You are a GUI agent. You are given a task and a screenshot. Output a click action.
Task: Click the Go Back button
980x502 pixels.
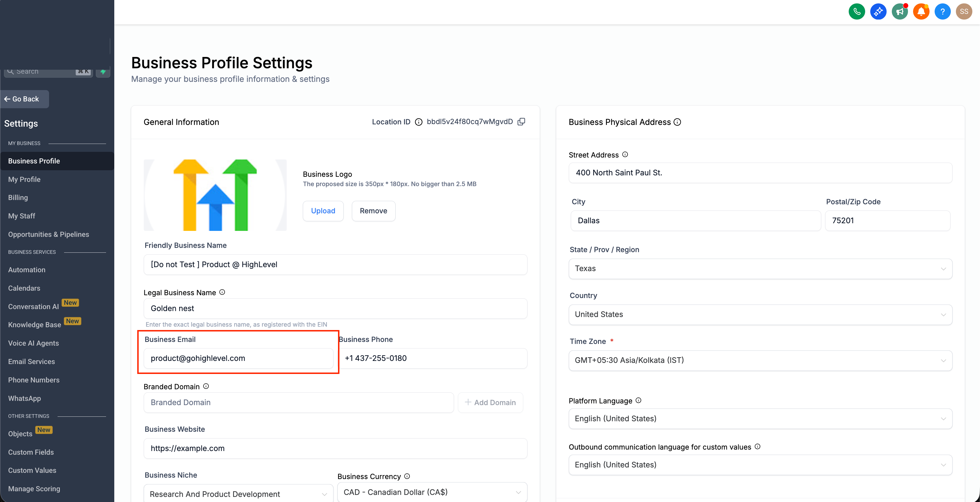25,99
